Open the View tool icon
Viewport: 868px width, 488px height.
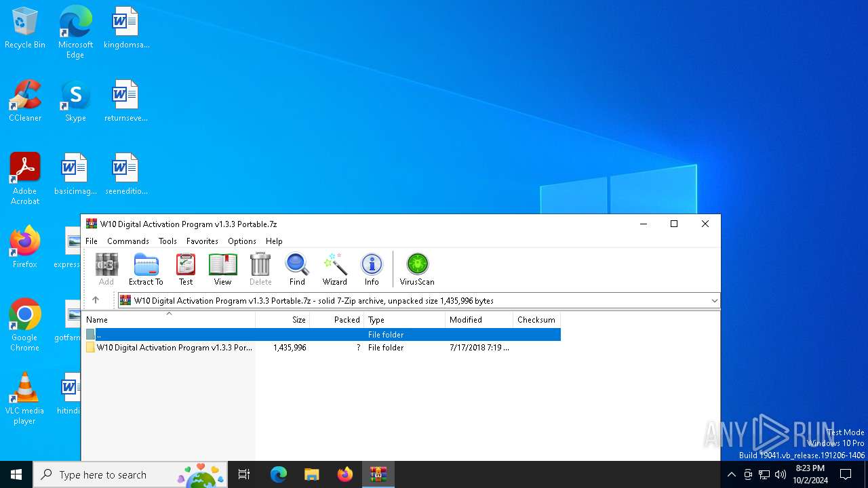click(222, 269)
